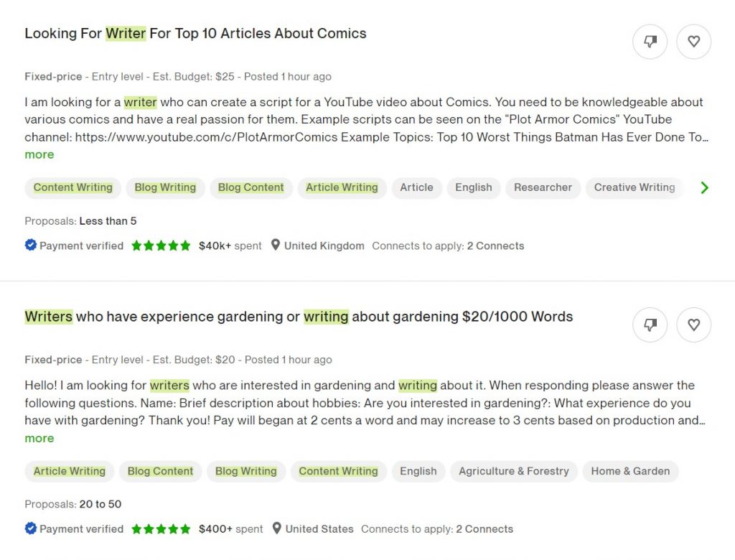Dislike the gardening writers job posting
Image resolution: width=735 pixels, height=560 pixels.
650,325
